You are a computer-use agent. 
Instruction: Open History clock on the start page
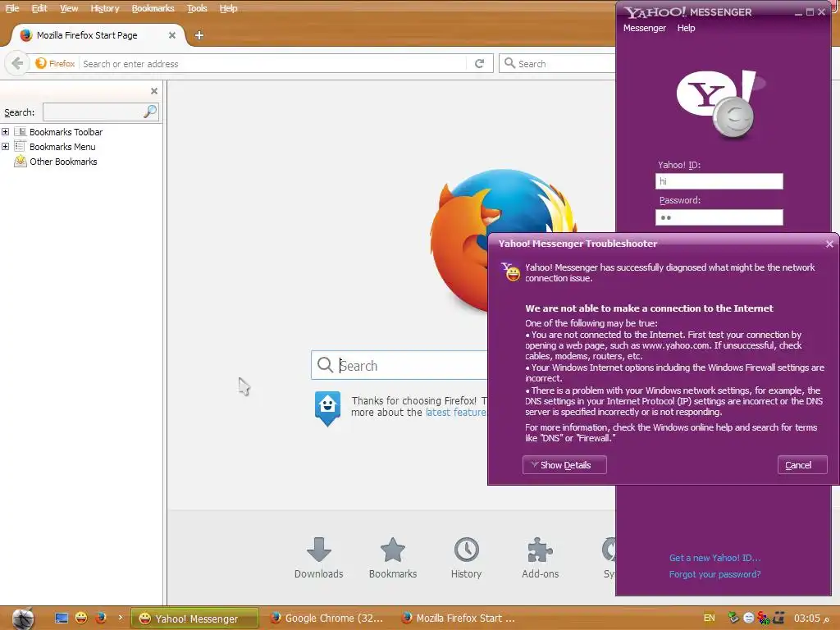pos(466,558)
